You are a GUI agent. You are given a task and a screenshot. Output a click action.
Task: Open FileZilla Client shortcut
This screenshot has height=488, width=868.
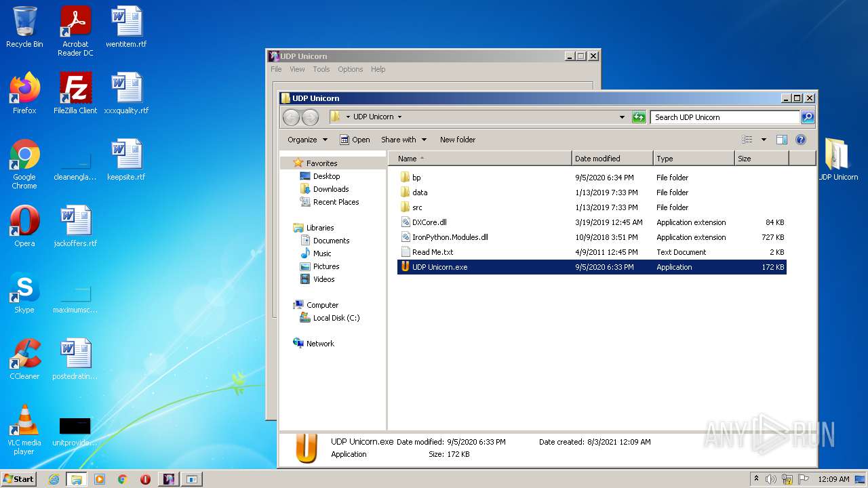(75, 94)
